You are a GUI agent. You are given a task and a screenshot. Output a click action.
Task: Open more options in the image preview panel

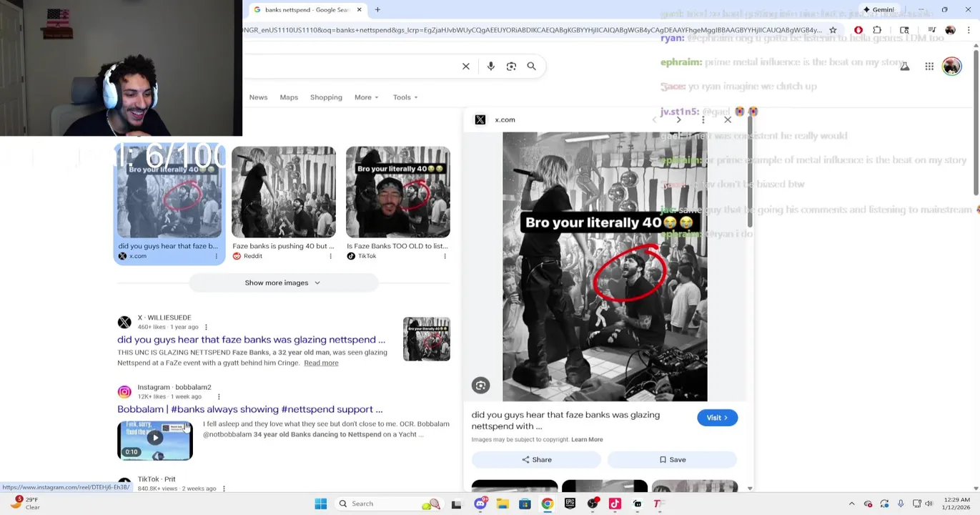coord(703,119)
